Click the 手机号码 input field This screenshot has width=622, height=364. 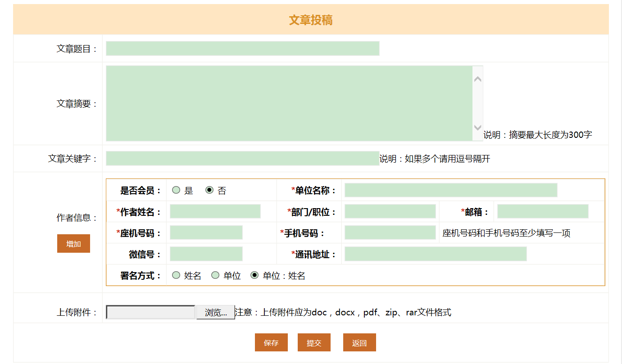coord(390,232)
